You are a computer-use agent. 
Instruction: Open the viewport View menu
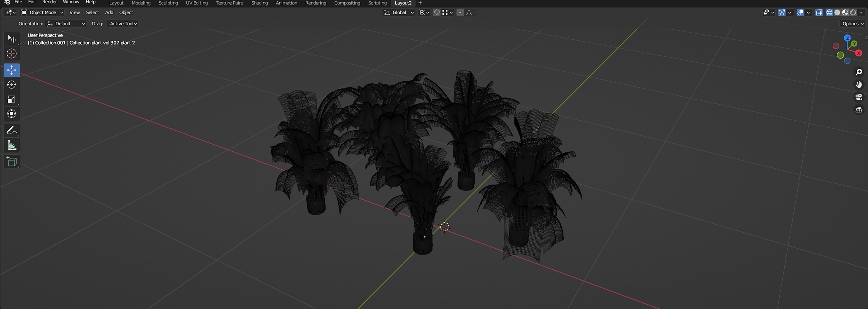74,13
